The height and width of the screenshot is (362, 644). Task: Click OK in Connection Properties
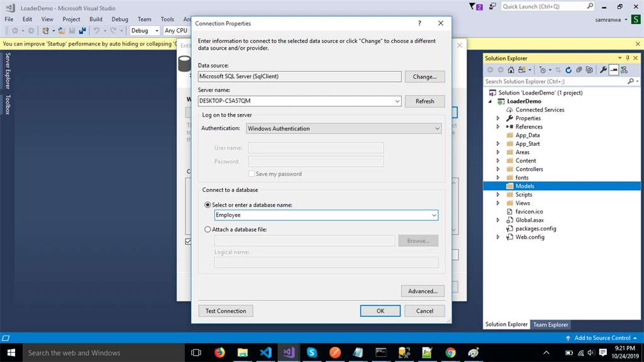(x=380, y=311)
